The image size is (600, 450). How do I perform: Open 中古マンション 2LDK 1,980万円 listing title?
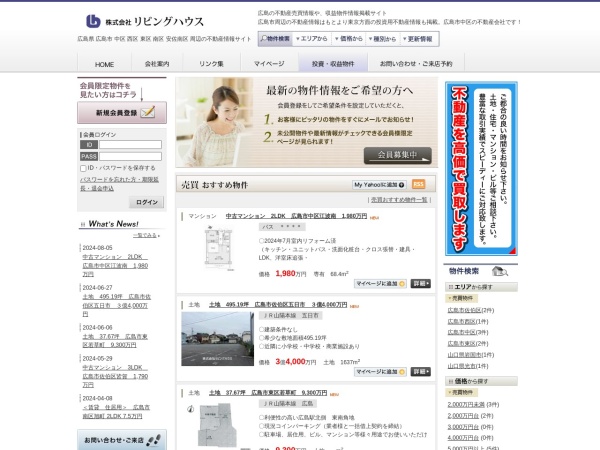[x=296, y=216]
